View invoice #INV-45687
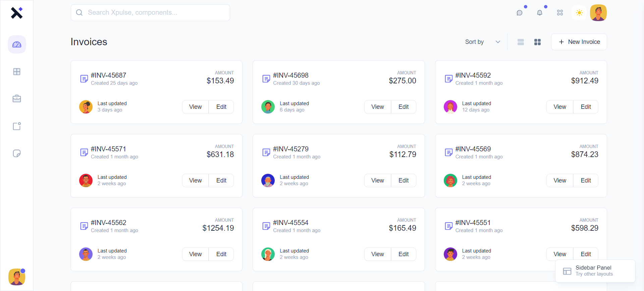 point(196,107)
